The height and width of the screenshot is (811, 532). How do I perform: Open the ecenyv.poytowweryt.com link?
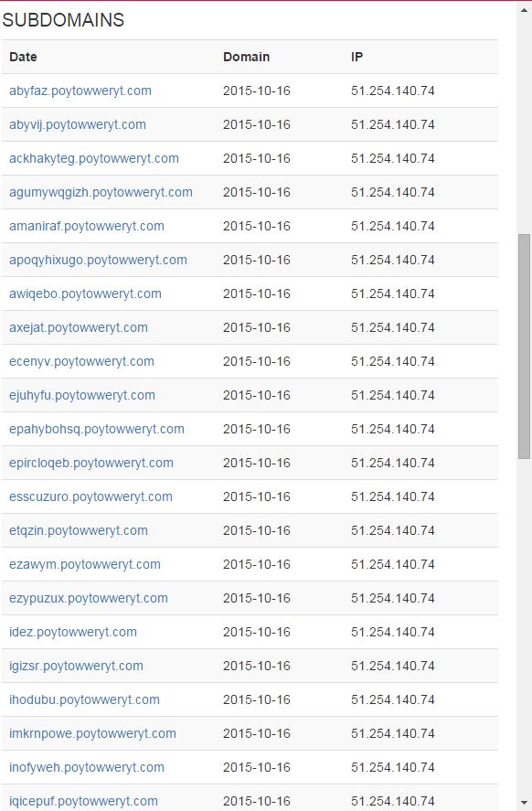(81, 361)
